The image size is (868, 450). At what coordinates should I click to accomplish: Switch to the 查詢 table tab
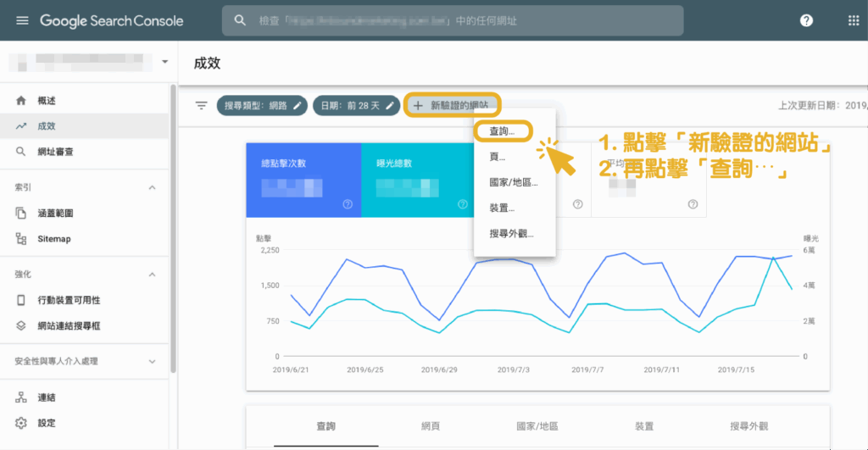[326, 426]
